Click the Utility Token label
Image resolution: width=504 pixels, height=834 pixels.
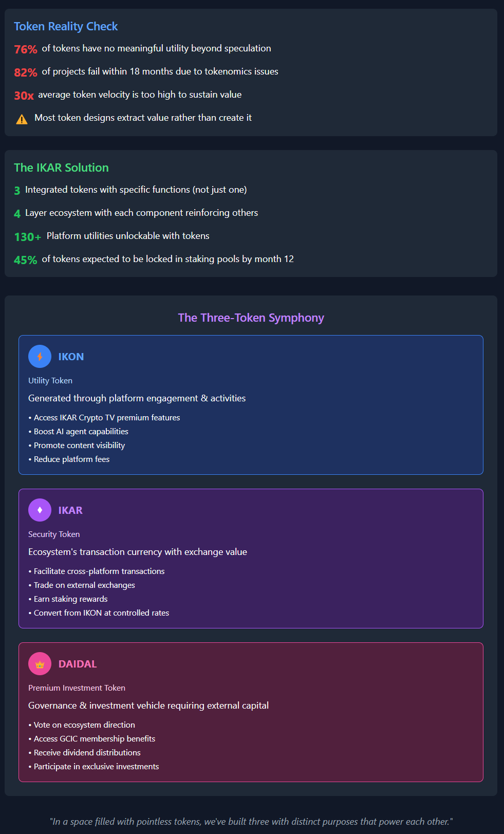[x=50, y=381]
